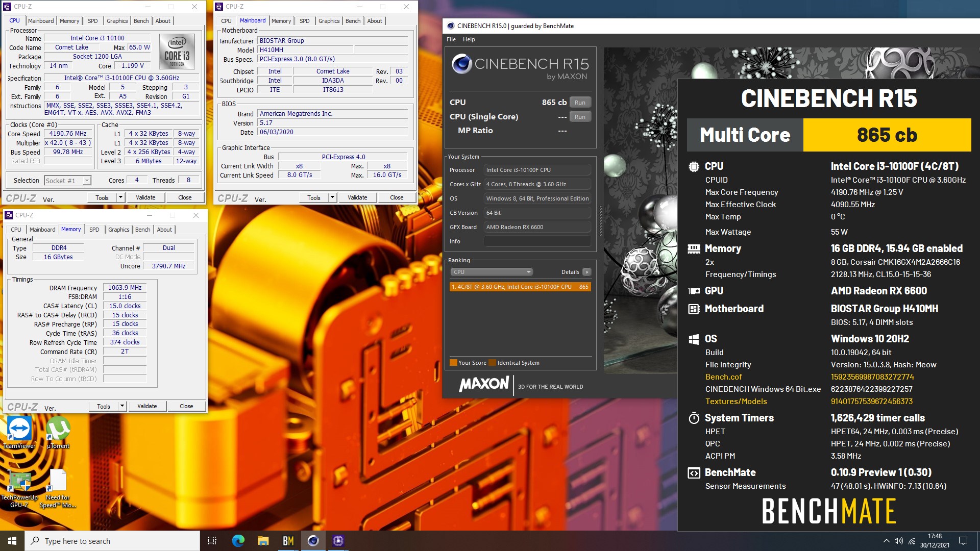Switch to CPU-Z taskbar icon

338,541
